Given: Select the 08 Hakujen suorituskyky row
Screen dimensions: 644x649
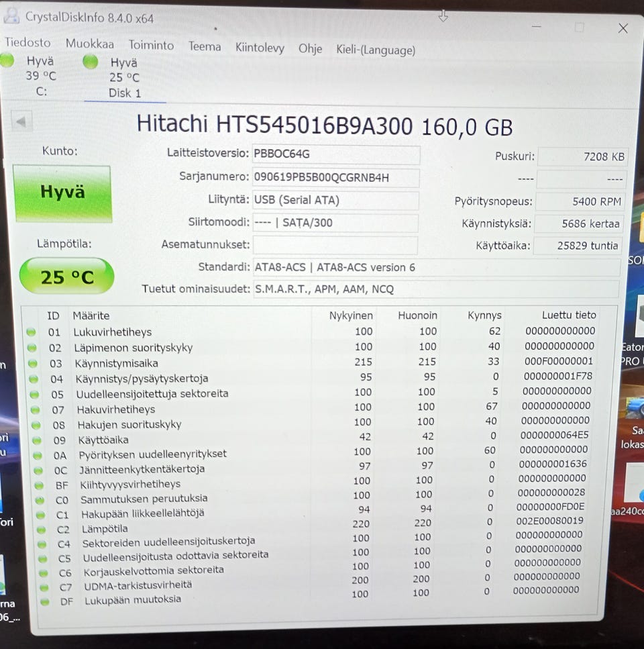Looking at the screenshot, I should coord(311,423).
